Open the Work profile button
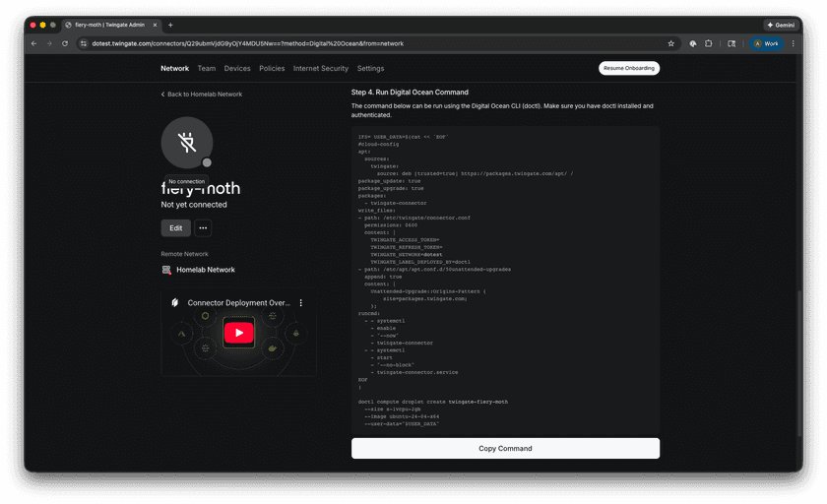The height and width of the screenshot is (504, 827). tap(766, 43)
